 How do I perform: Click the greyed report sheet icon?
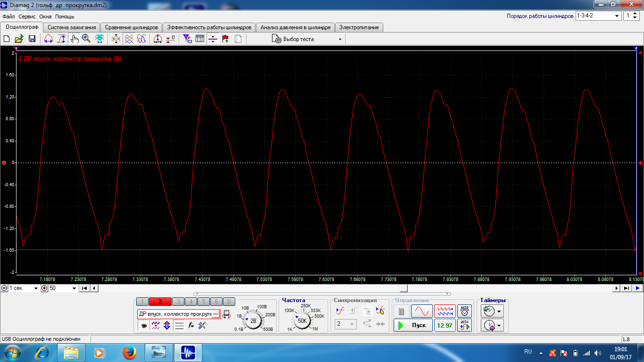tap(238, 39)
